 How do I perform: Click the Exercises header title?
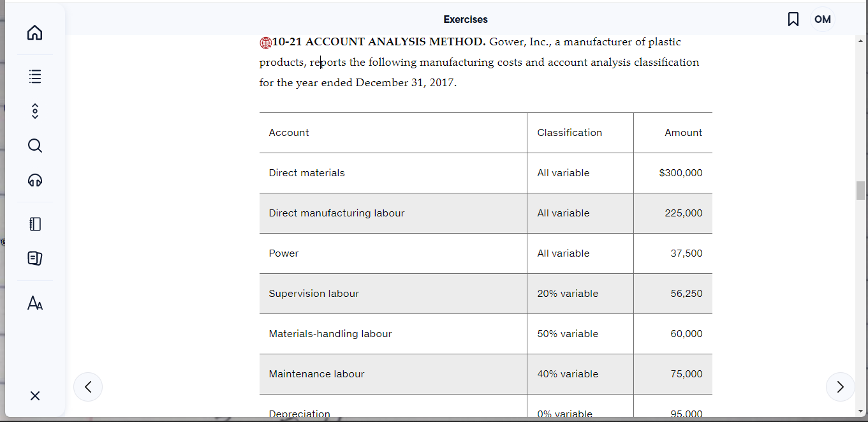[465, 19]
